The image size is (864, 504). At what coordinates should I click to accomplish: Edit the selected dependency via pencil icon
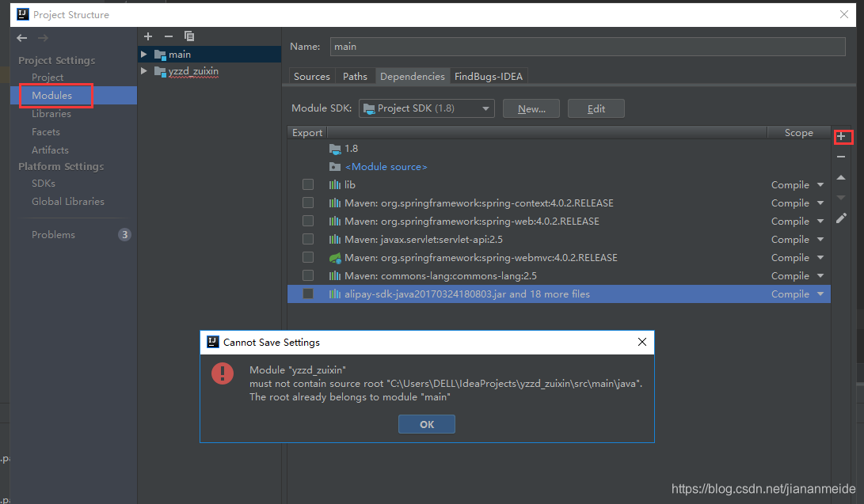(841, 218)
